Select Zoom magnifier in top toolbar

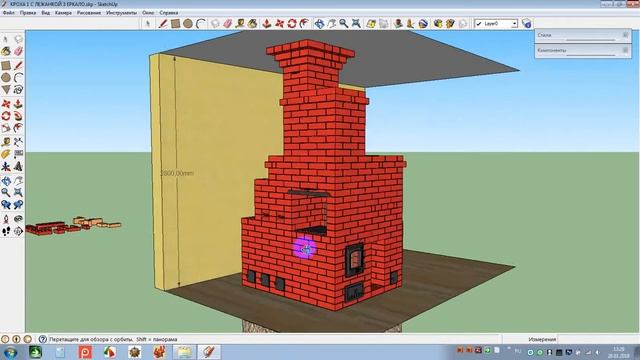tap(344, 24)
